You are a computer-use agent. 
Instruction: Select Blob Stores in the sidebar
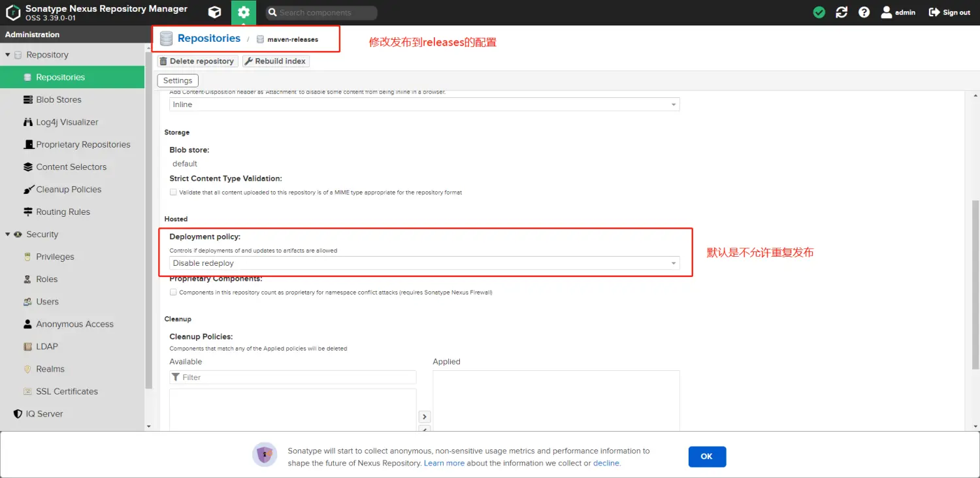click(59, 100)
